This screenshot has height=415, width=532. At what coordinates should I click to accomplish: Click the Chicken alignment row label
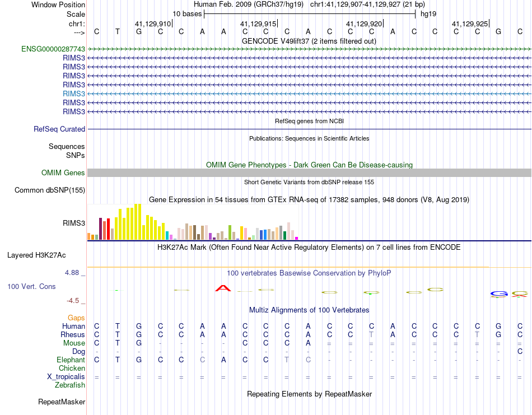click(72, 369)
